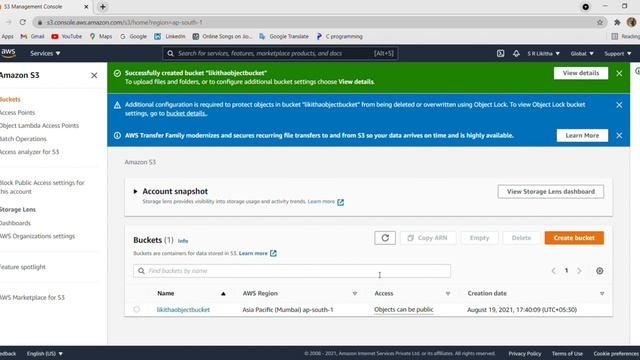Screen dimensions: 640x360
Task: Click the Learn More banner button
Action: 582,136
